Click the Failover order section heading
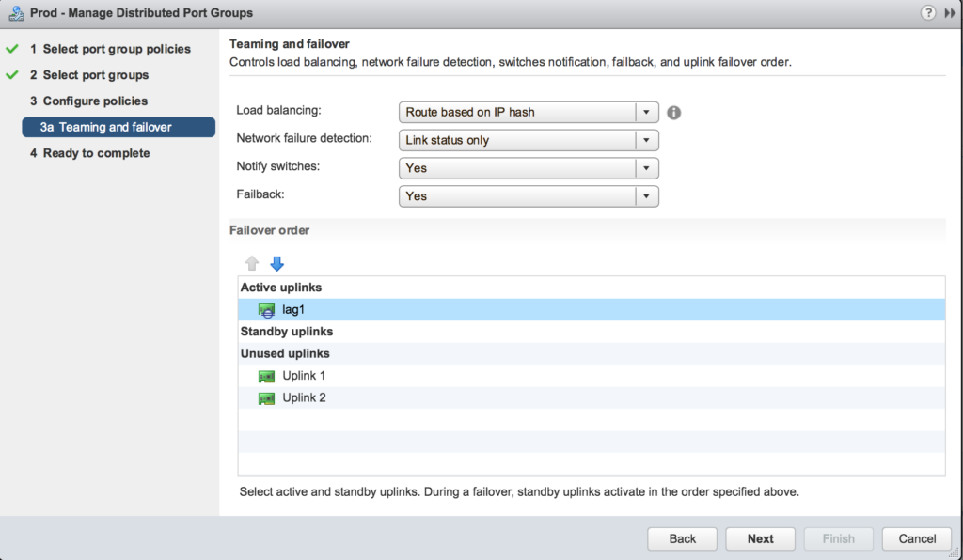This screenshot has height=560, width=963. pyautogui.click(x=269, y=230)
